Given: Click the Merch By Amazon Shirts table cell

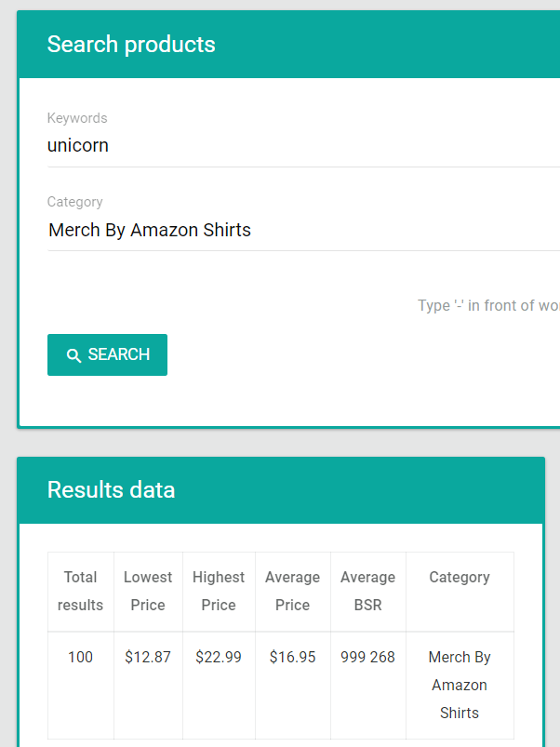Looking at the screenshot, I should pos(460,685).
